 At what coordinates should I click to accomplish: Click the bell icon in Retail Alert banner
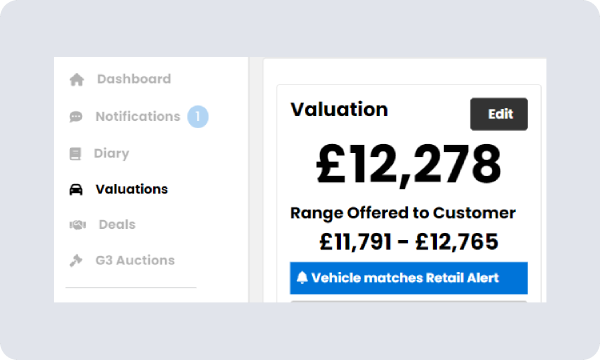click(x=302, y=277)
